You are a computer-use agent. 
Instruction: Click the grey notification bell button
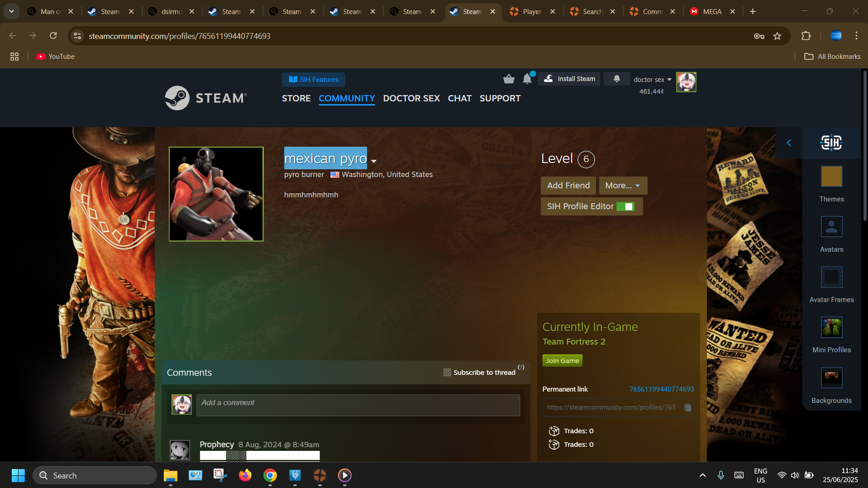coord(616,79)
